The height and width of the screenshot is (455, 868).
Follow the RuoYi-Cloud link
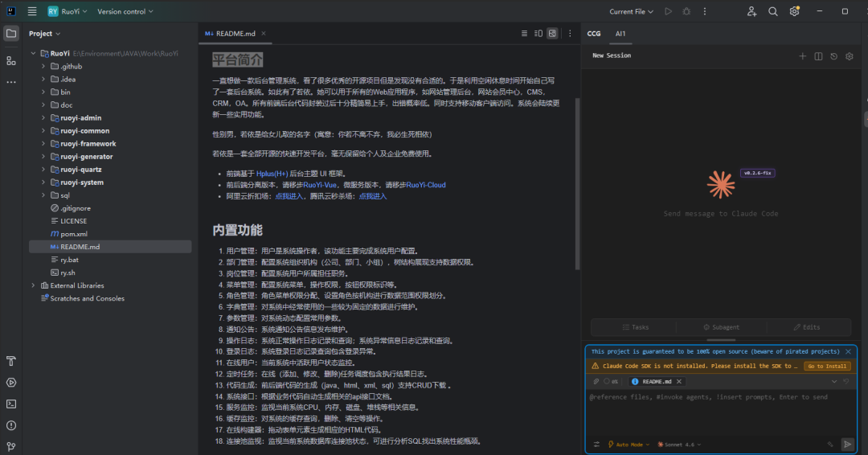coord(426,185)
